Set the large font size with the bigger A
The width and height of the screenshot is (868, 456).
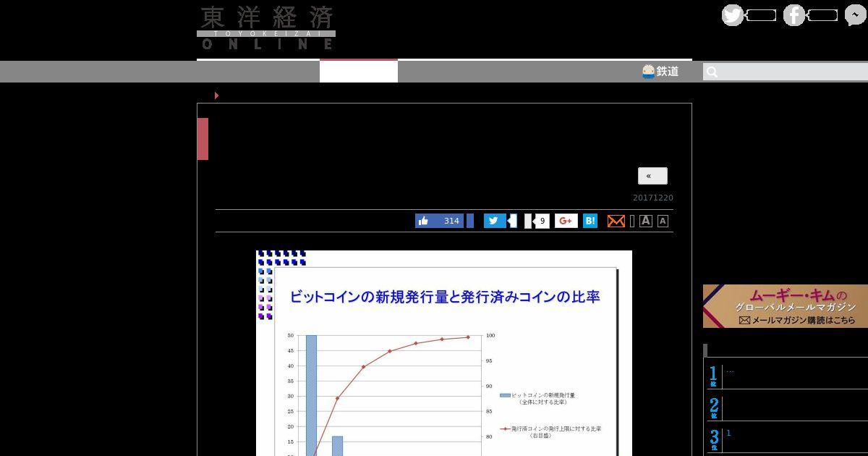pyautogui.click(x=646, y=221)
